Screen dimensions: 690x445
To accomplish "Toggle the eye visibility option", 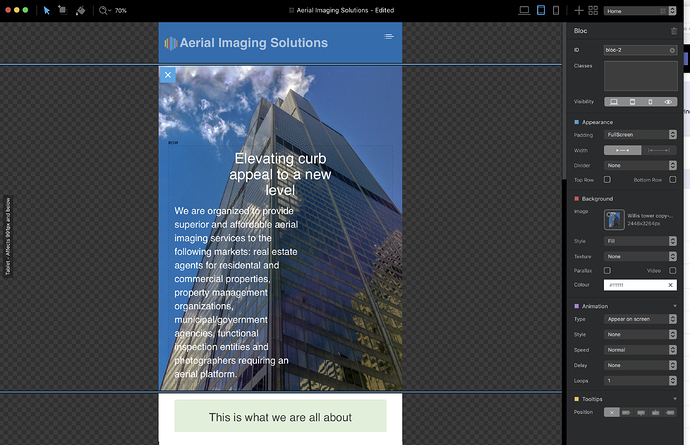I will tap(668, 102).
